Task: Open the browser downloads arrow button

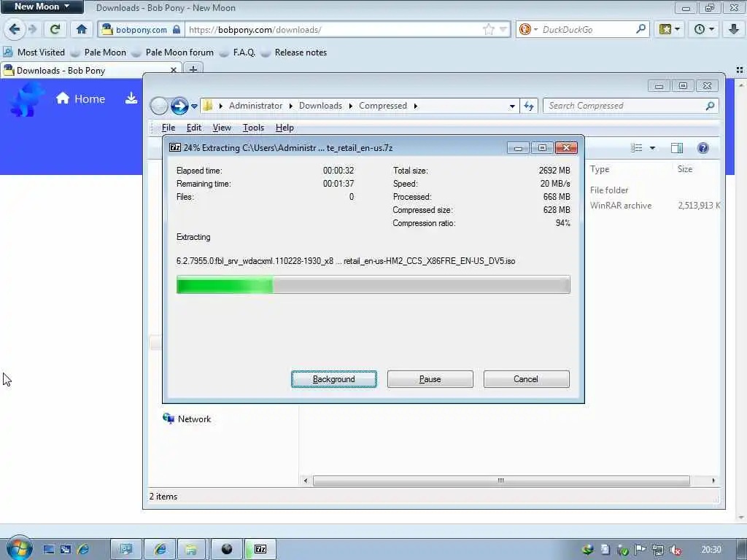Action: pos(733,29)
